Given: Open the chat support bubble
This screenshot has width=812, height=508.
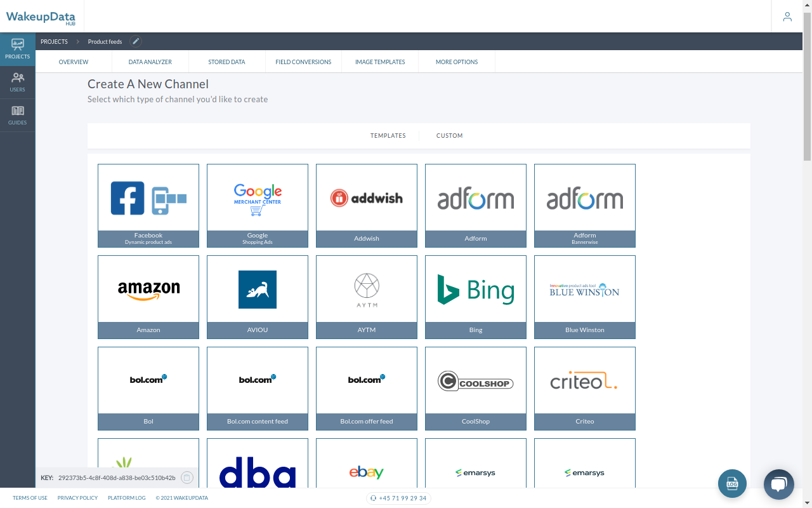Looking at the screenshot, I should pyautogui.click(x=778, y=484).
